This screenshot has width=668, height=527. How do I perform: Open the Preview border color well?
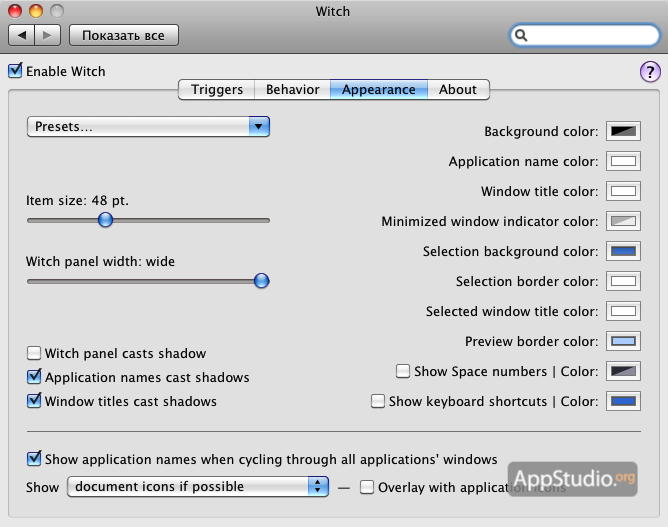[623, 341]
